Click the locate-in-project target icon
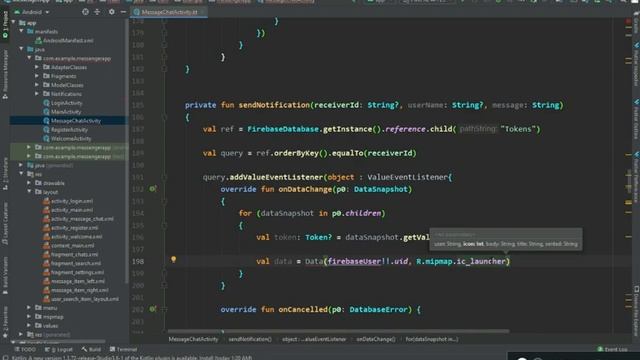This screenshot has height=360, width=640. (85, 12)
